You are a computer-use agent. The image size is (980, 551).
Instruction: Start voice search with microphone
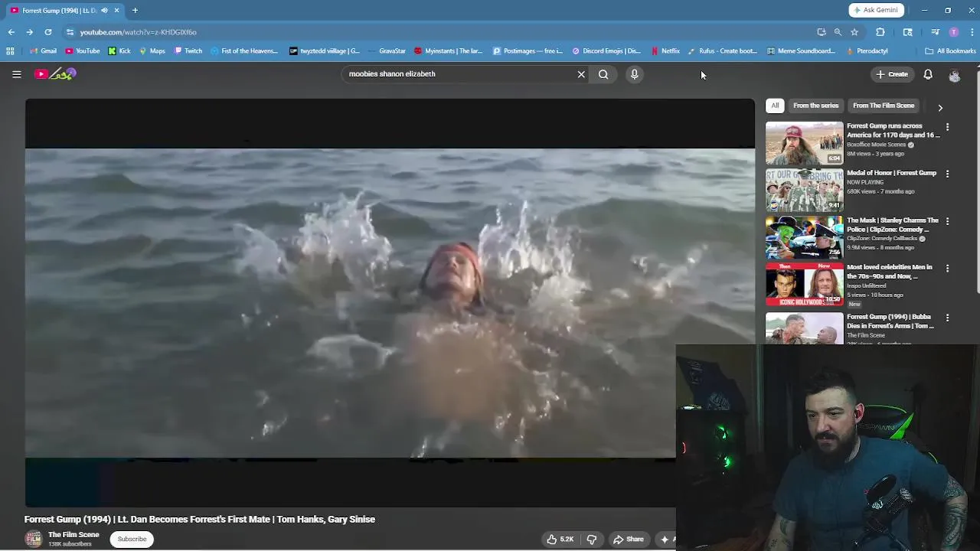point(634,74)
